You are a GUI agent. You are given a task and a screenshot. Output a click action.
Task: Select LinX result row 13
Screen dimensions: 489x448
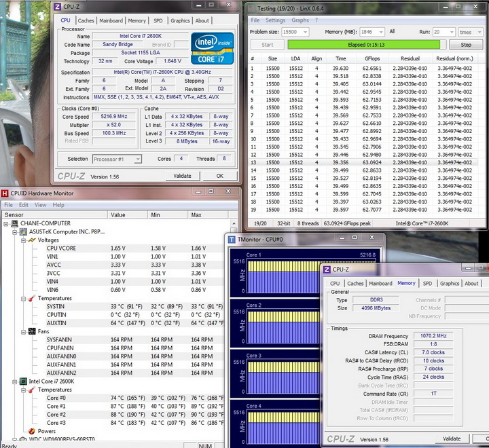click(363, 162)
